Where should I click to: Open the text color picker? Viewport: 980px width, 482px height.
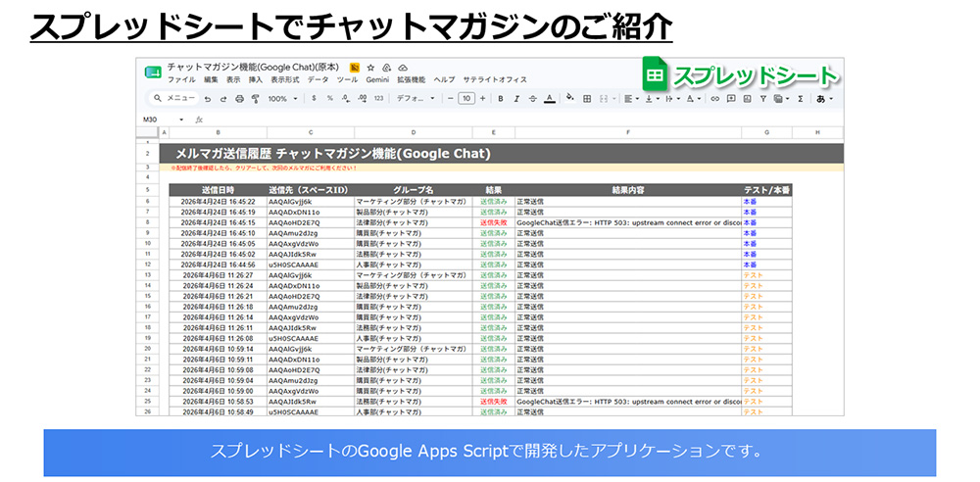[550, 98]
